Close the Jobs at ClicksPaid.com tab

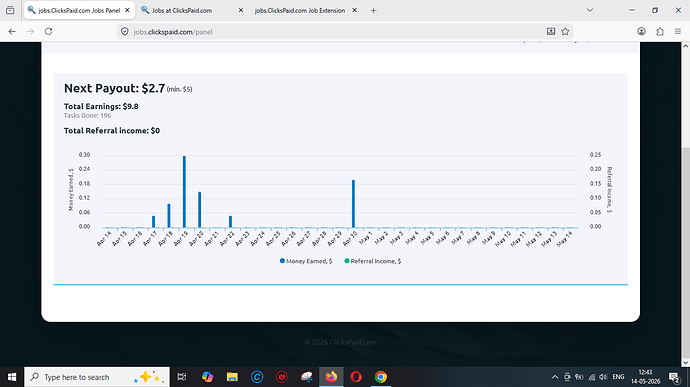[241, 10]
